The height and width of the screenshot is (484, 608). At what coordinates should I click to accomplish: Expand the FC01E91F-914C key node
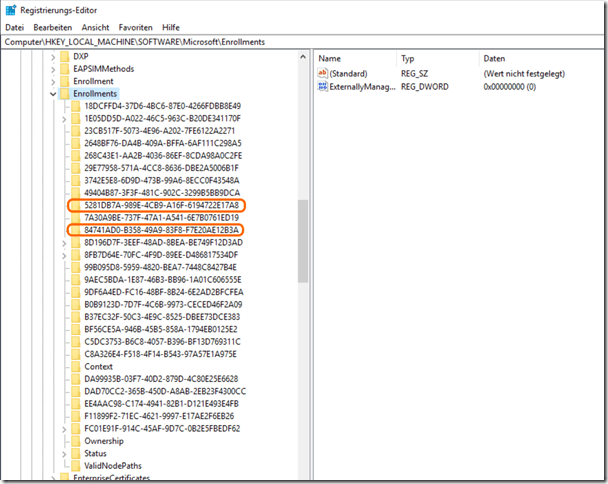coord(64,428)
